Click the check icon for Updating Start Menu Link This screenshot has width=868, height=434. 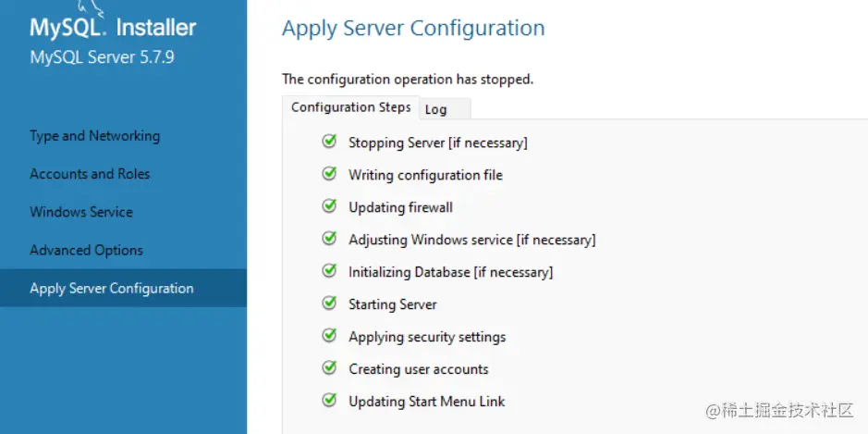tap(329, 399)
